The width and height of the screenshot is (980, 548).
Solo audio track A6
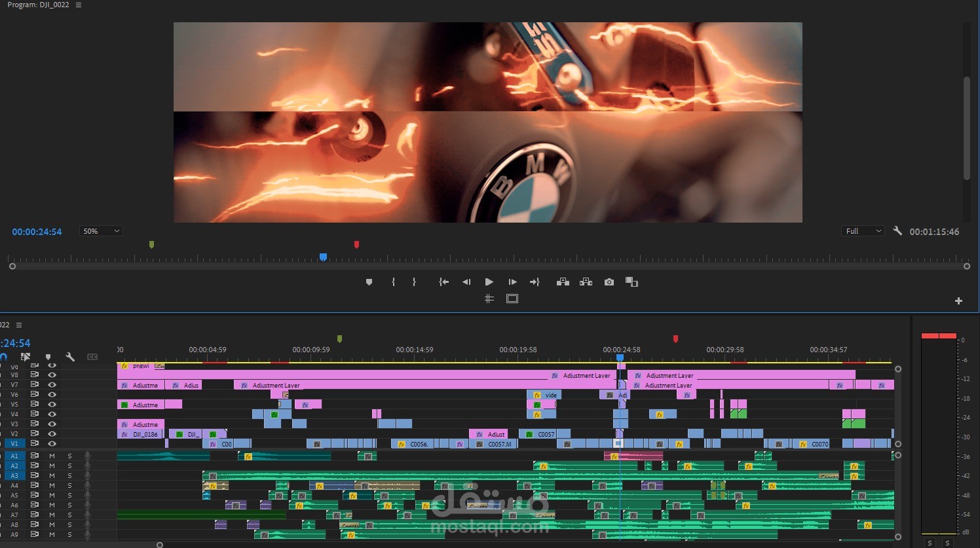point(69,505)
